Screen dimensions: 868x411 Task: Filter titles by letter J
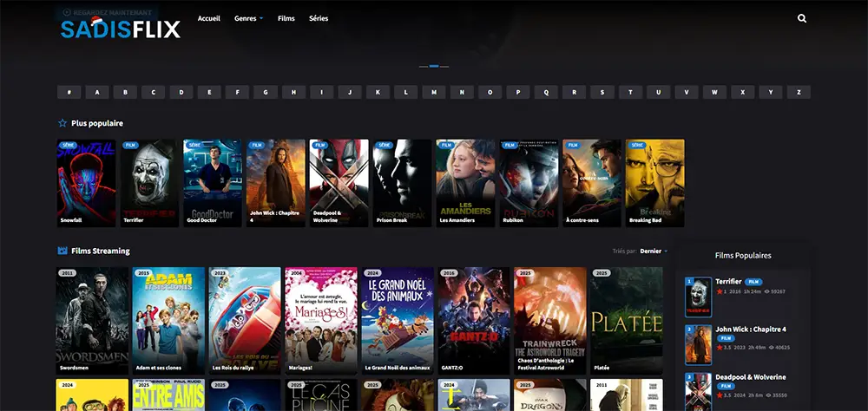350,93
